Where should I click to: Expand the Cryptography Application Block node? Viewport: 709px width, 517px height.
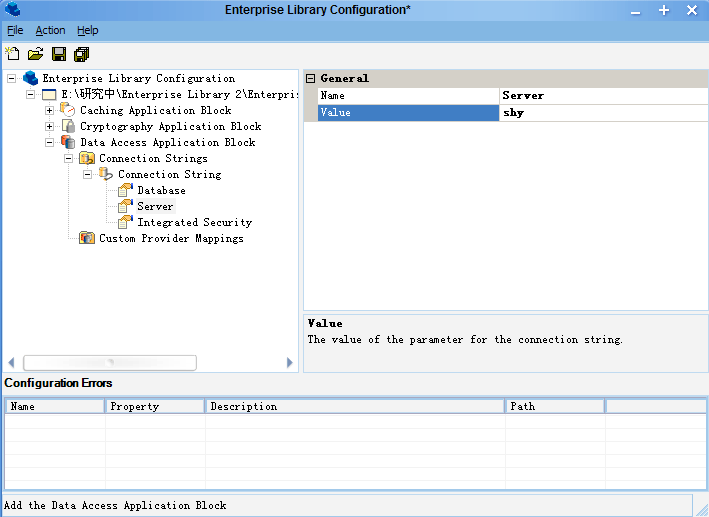[49, 126]
